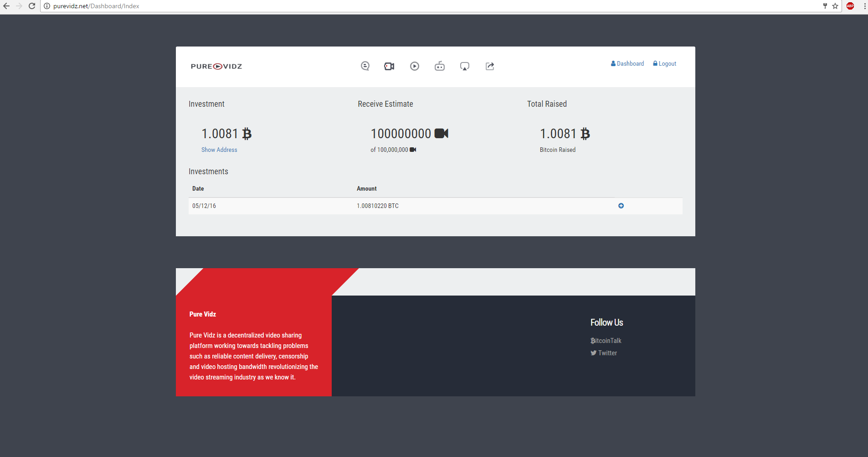Bookmark this page with the star icon
Viewport: 868px width, 457px height.
[835, 6]
